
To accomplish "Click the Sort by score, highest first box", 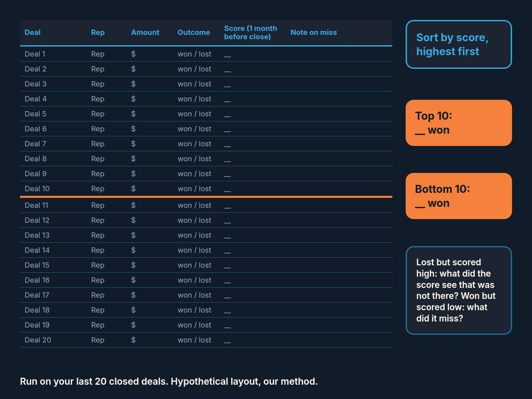I will tap(459, 45).
